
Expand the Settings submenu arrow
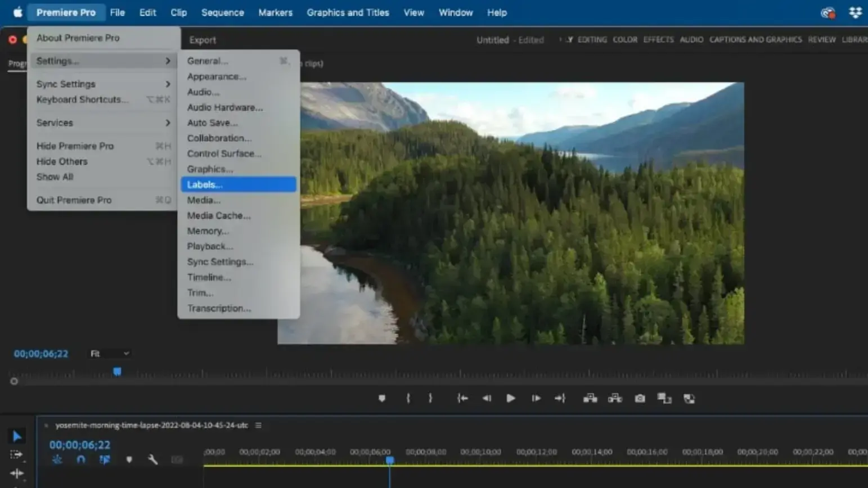pyautogui.click(x=169, y=61)
